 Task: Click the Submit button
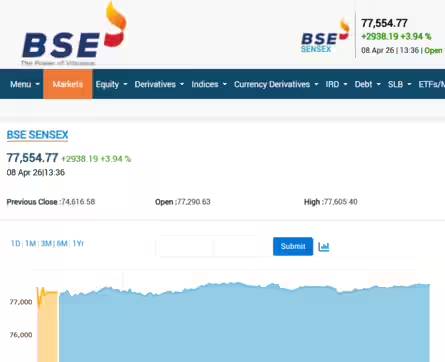[x=293, y=246]
